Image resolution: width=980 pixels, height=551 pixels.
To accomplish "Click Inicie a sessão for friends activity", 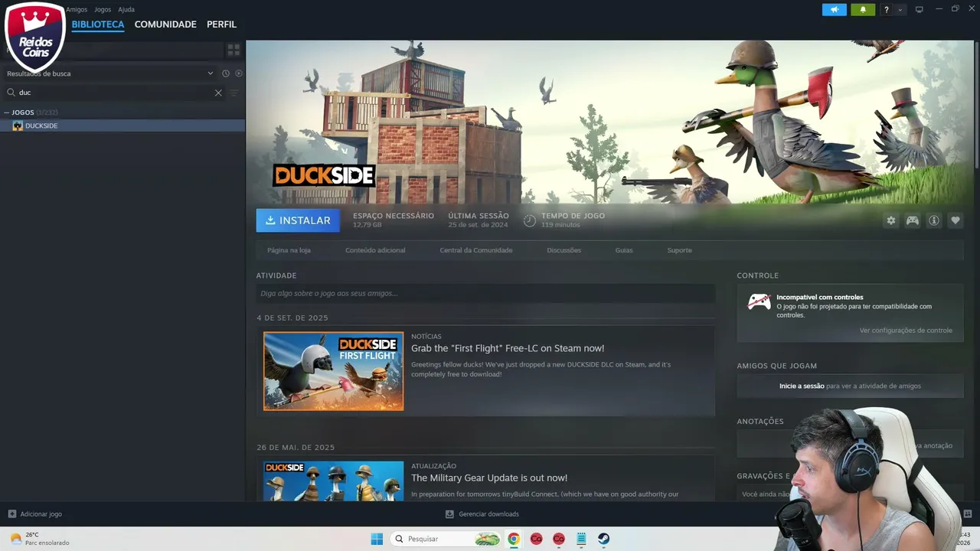I will pyautogui.click(x=802, y=386).
